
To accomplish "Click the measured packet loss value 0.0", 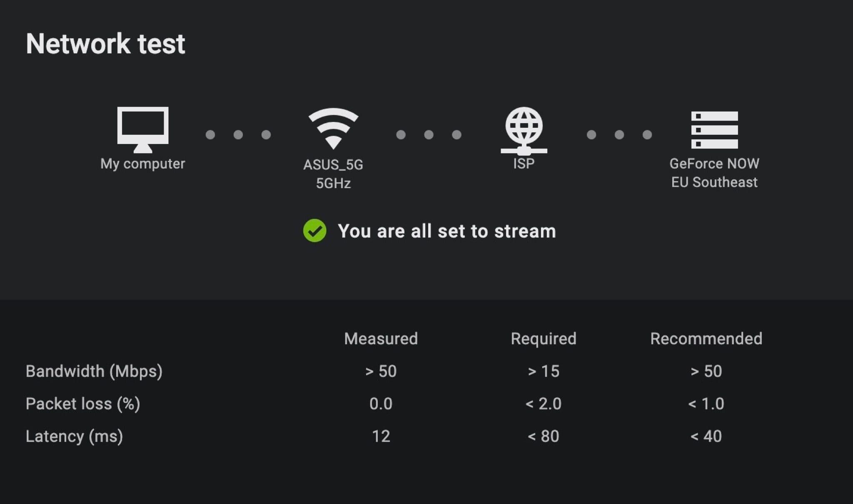I will (x=381, y=404).
